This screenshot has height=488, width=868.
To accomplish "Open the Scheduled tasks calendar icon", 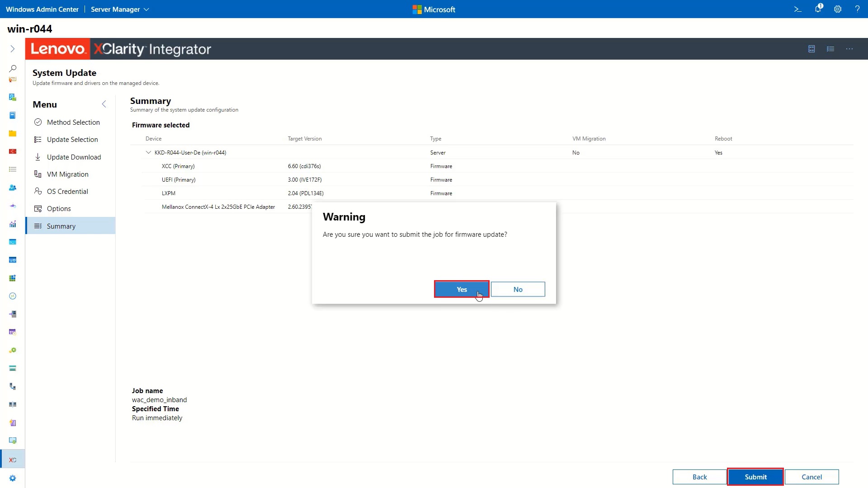I will tap(13, 332).
